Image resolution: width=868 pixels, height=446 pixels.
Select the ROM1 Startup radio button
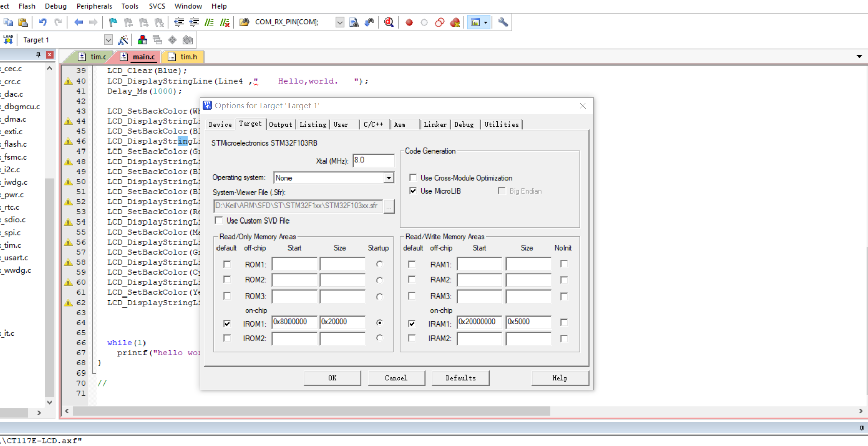coord(379,264)
